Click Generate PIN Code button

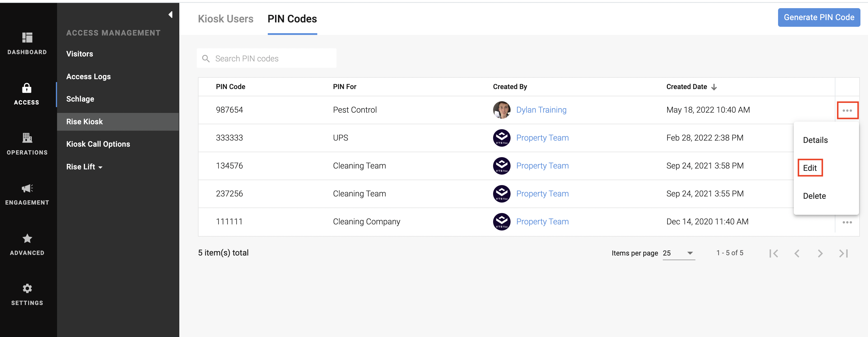tap(819, 17)
